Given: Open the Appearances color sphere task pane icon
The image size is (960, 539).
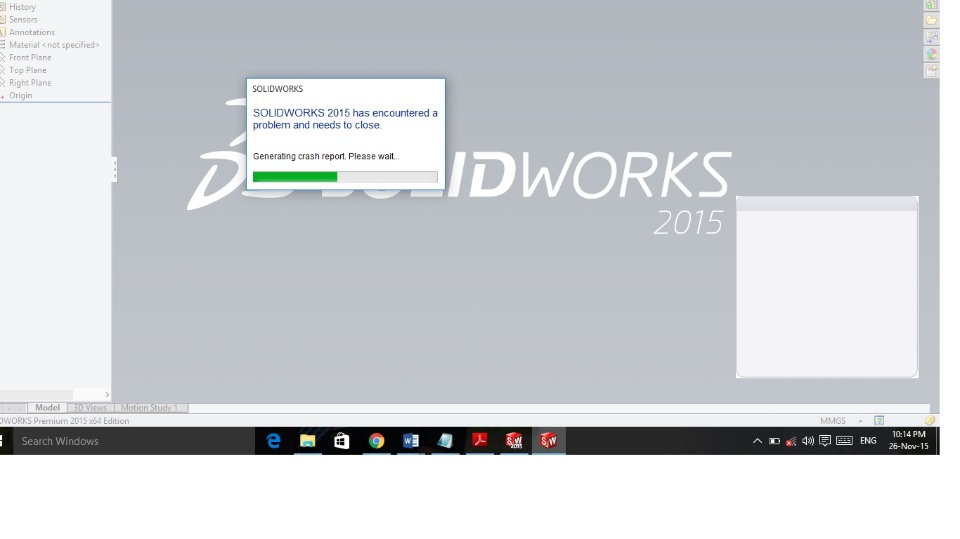Looking at the screenshot, I should coord(931,54).
